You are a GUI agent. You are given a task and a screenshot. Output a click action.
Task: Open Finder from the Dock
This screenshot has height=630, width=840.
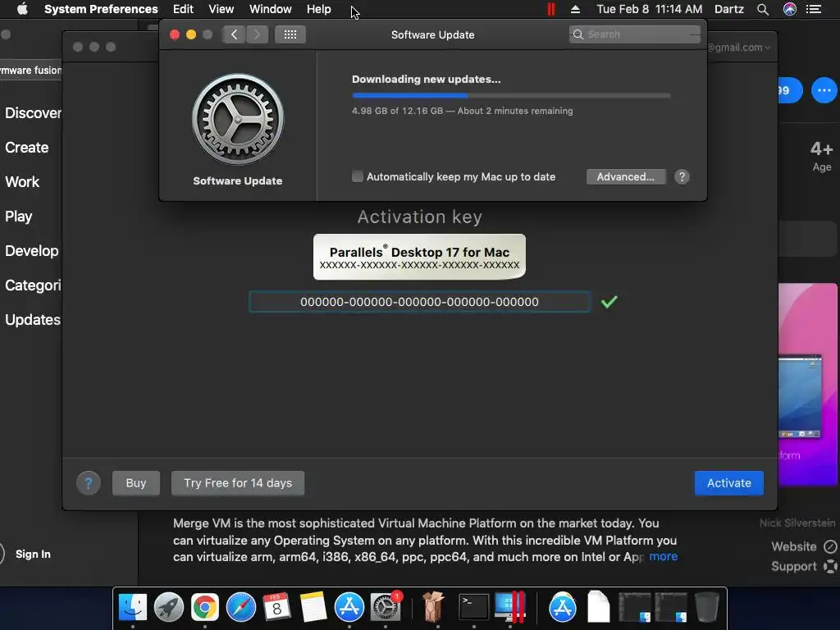(132, 607)
